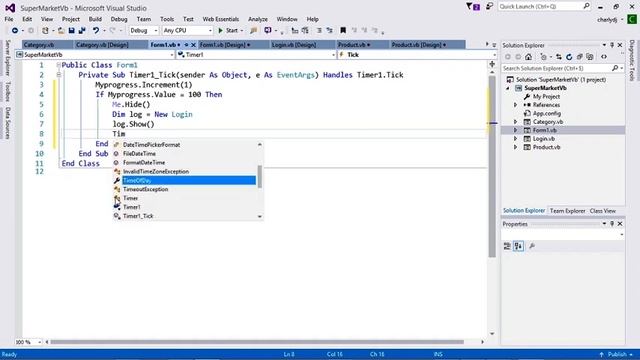Open the Server Explorer side tab
The width and height of the screenshot is (640, 360).
(7, 58)
